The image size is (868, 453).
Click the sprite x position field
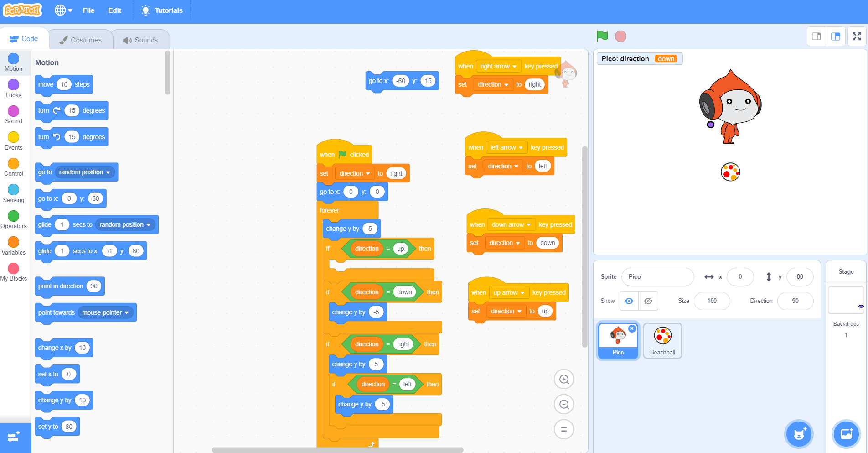[x=740, y=277]
